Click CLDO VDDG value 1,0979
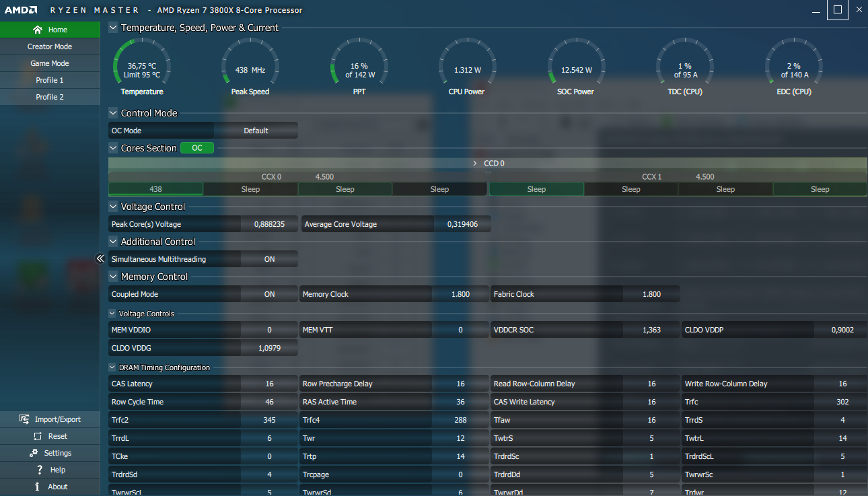 coord(269,348)
